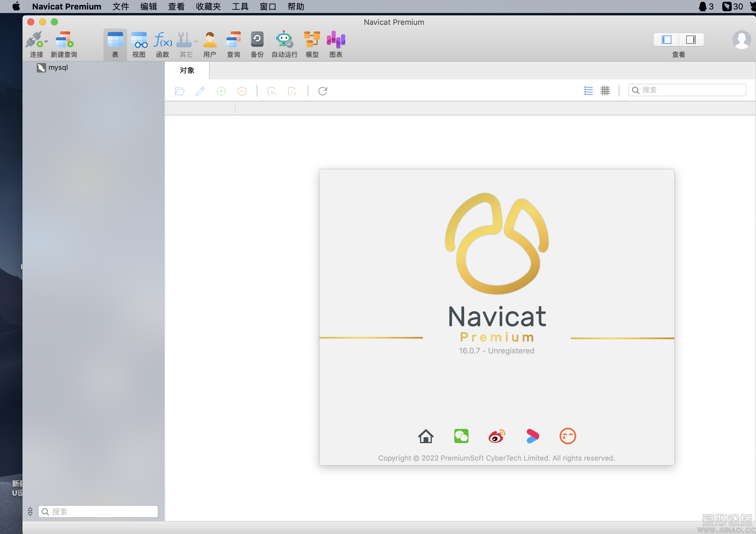Open the File (文件) menu

tap(121, 7)
